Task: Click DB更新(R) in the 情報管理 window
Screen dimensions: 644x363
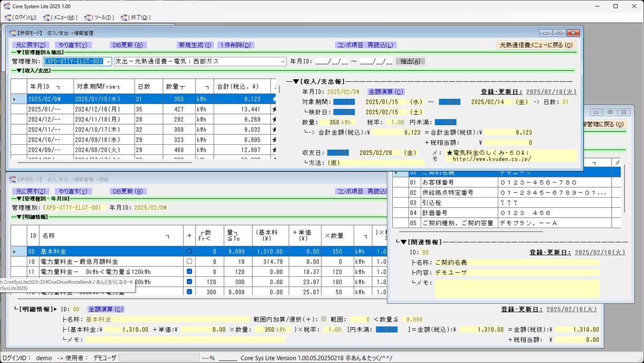Action: click(128, 45)
